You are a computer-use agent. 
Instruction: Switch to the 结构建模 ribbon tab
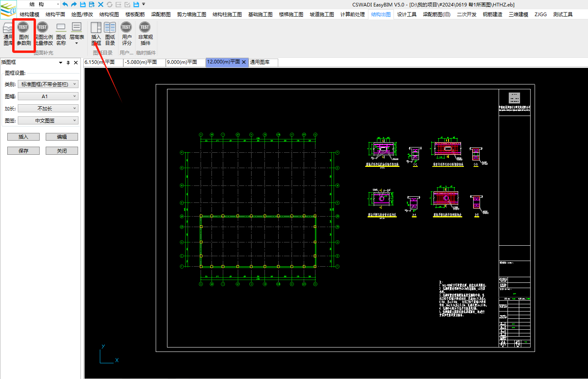(30, 15)
